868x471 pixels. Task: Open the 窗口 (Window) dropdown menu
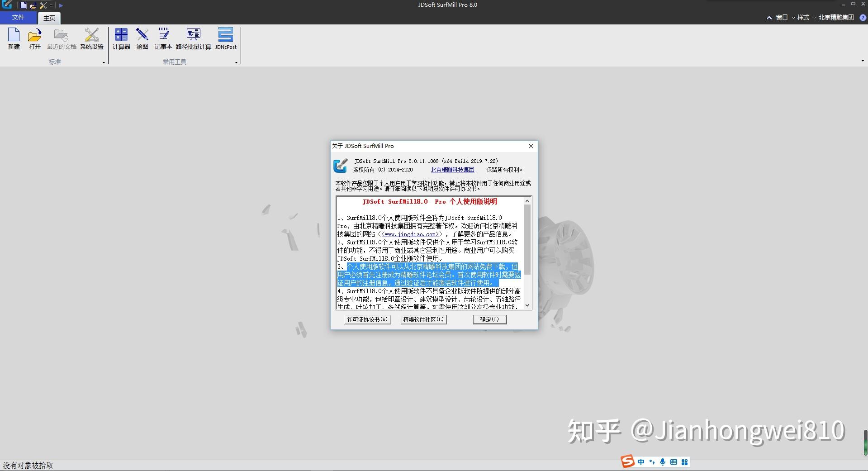click(x=784, y=18)
